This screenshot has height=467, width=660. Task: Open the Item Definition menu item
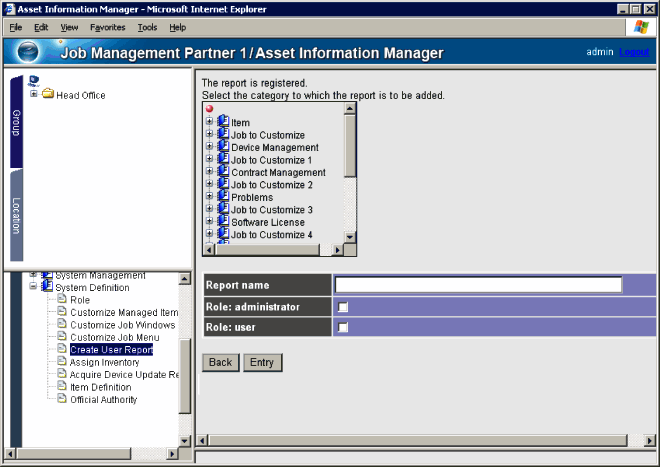101,387
